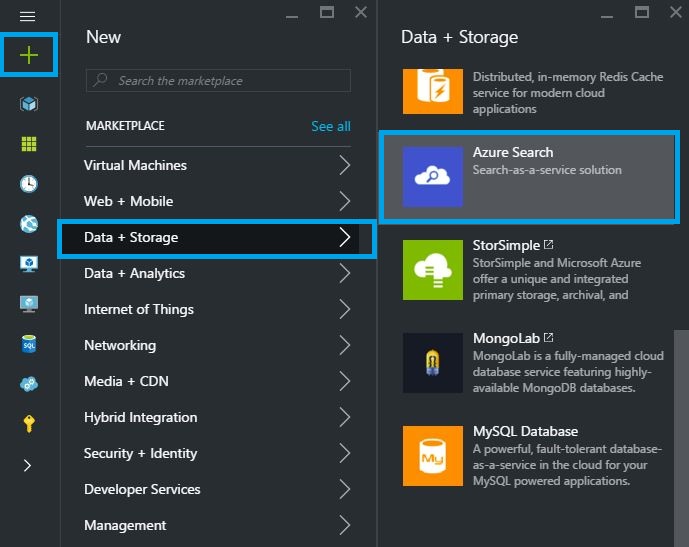Open the clock Recent icon in sidebar
This screenshot has width=689, height=547.
click(29, 184)
